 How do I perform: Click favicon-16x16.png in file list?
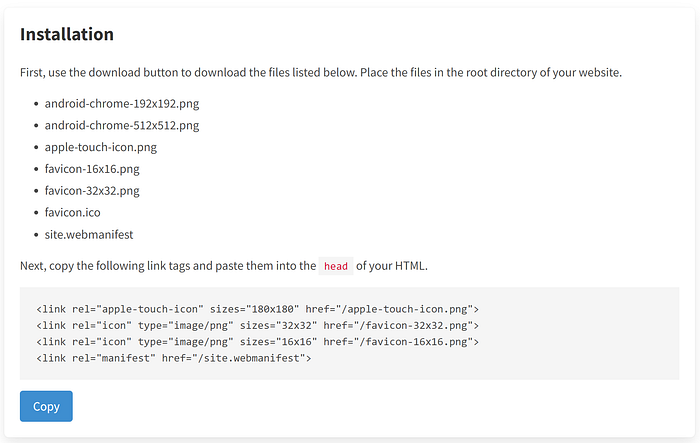pos(92,169)
